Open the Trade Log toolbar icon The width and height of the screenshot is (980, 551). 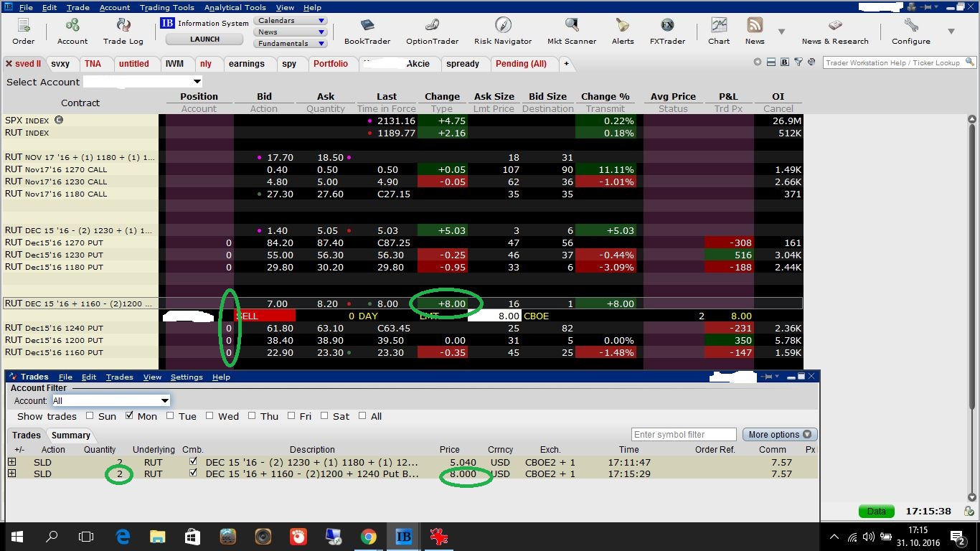tap(123, 31)
